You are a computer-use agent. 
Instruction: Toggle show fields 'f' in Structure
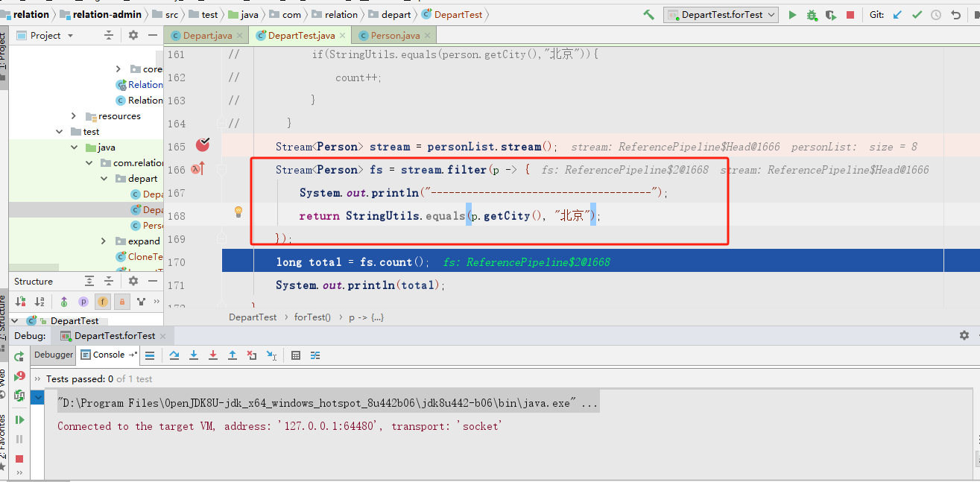click(102, 302)
